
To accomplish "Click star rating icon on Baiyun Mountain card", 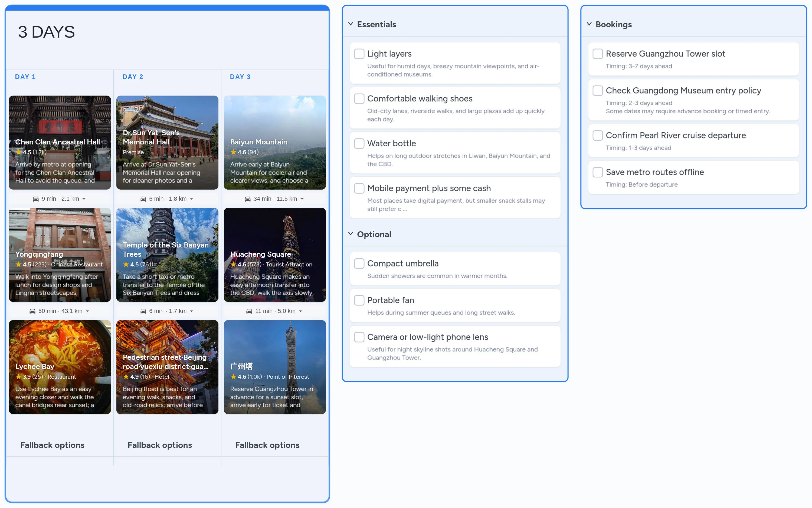I will tap(233, 152).
